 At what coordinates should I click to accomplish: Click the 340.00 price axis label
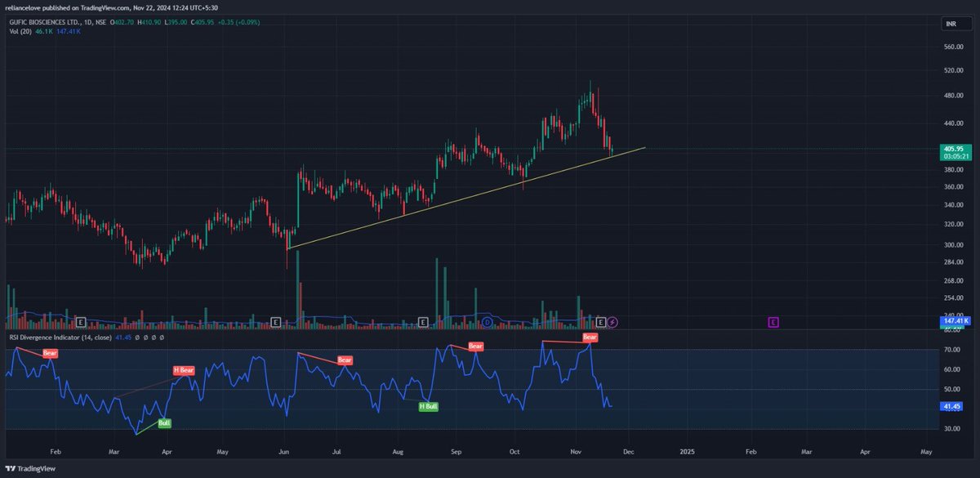955,205
